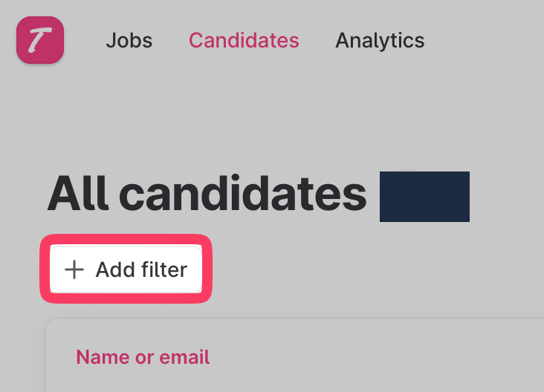Click the Name or email column header

point(143,357)
